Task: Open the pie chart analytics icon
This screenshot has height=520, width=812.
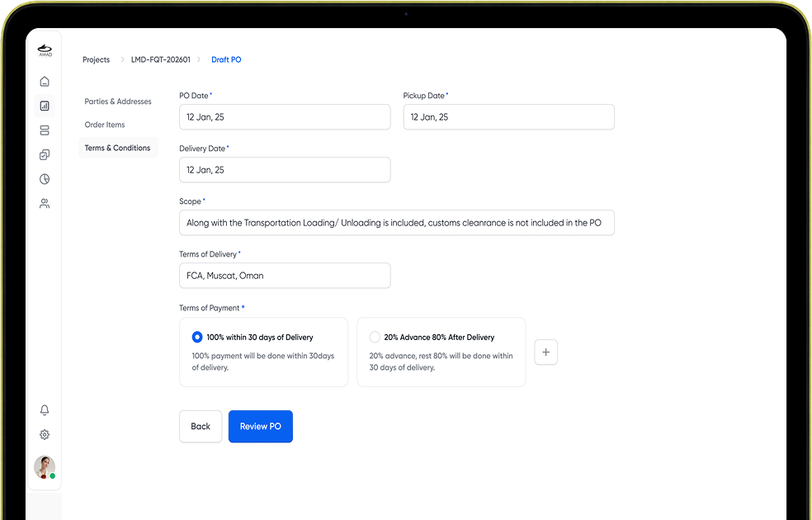Action: click(45, 178)
